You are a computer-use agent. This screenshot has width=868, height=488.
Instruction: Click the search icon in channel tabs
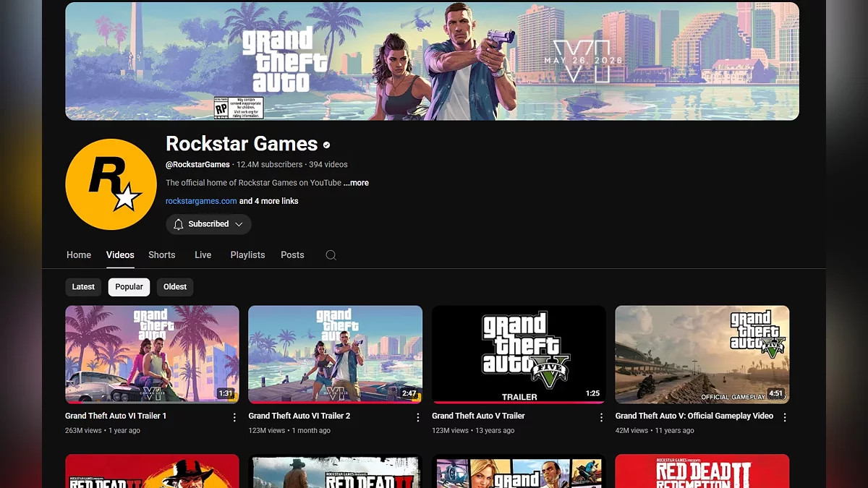(331, 255)
